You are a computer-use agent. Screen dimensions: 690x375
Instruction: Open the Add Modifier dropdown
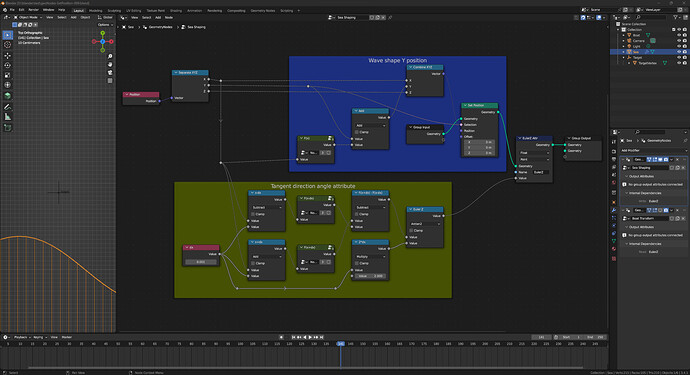coord(653,151)
